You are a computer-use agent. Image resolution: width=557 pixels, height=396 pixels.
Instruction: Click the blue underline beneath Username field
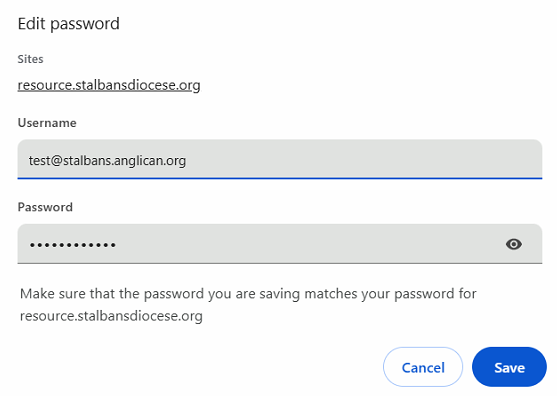[280, 178]
